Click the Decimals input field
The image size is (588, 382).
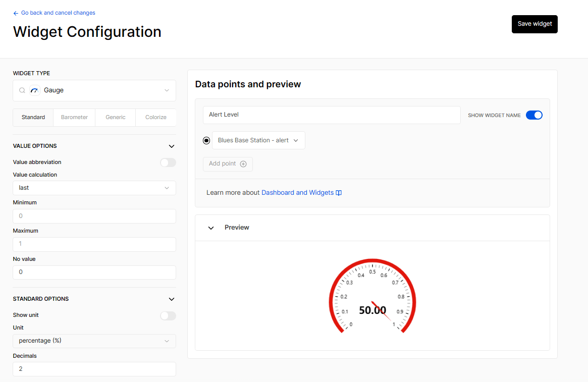click(94, 369)
